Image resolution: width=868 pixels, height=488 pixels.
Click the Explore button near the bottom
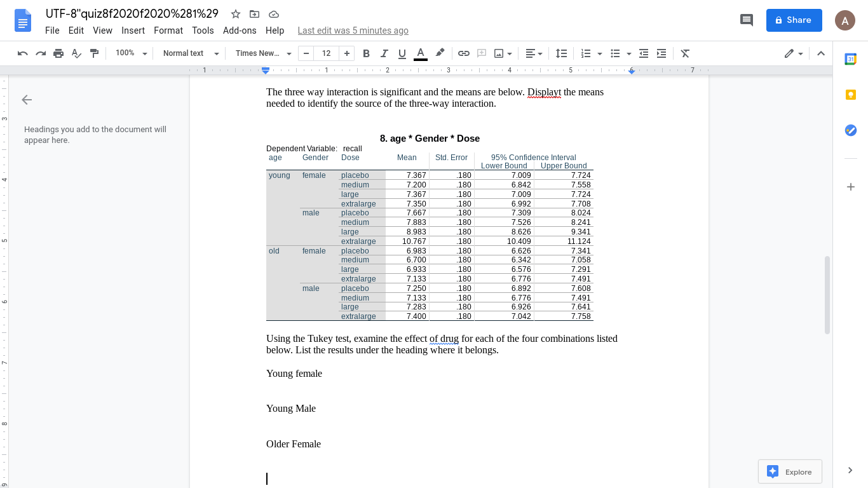click(790, 471)
